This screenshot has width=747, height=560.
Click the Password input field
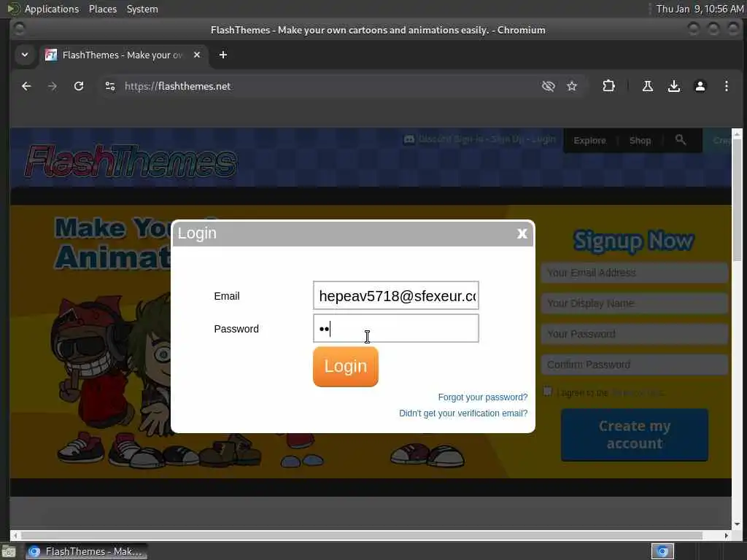coord(396,328)
